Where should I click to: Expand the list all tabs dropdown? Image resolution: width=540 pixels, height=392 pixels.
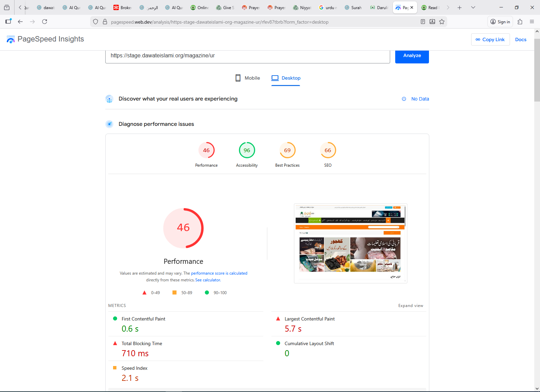pos(473,7)
